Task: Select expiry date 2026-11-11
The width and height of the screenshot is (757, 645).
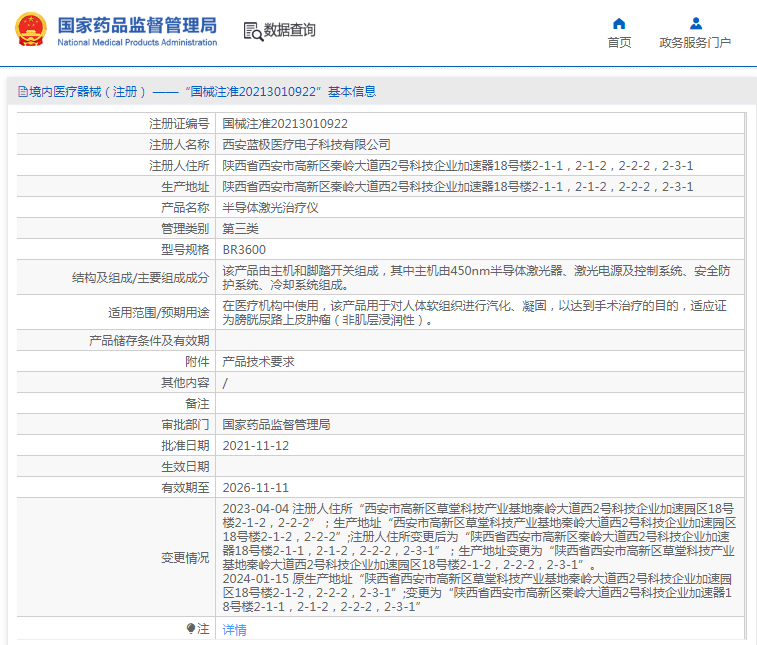Action: click(x=255, y=488)
